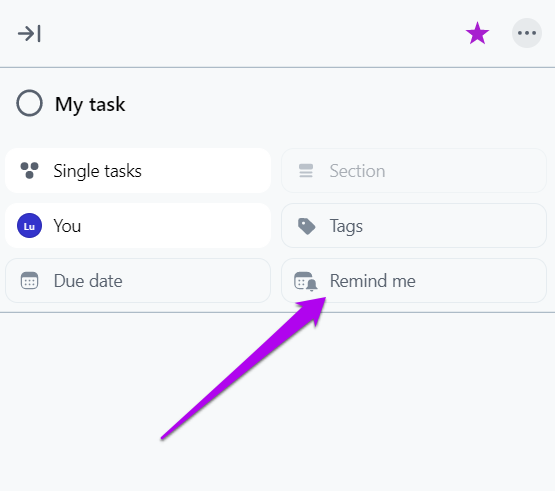Edit the My task title text
The height and width of the screenshot is (491, 555).
click(90, 104)
